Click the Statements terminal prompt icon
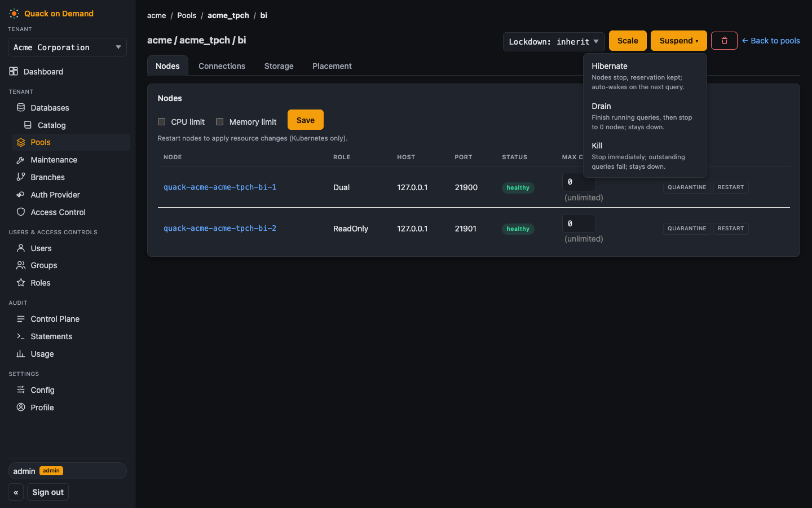 [21, 336]
